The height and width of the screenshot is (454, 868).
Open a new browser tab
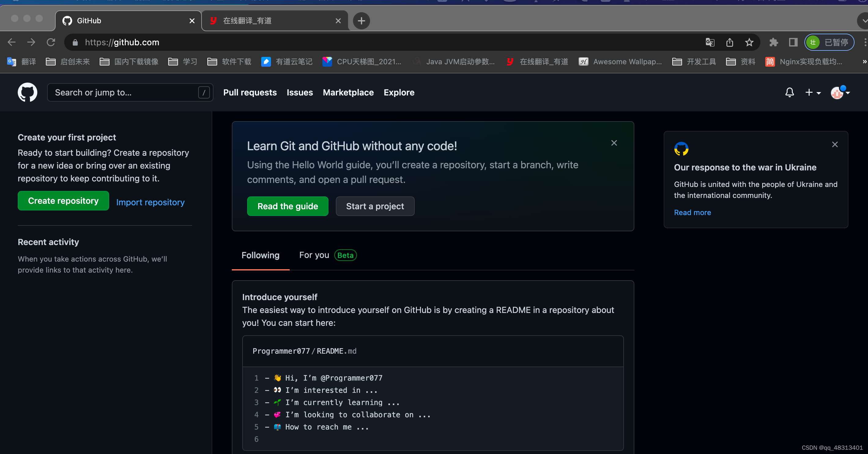coord(361,21)
